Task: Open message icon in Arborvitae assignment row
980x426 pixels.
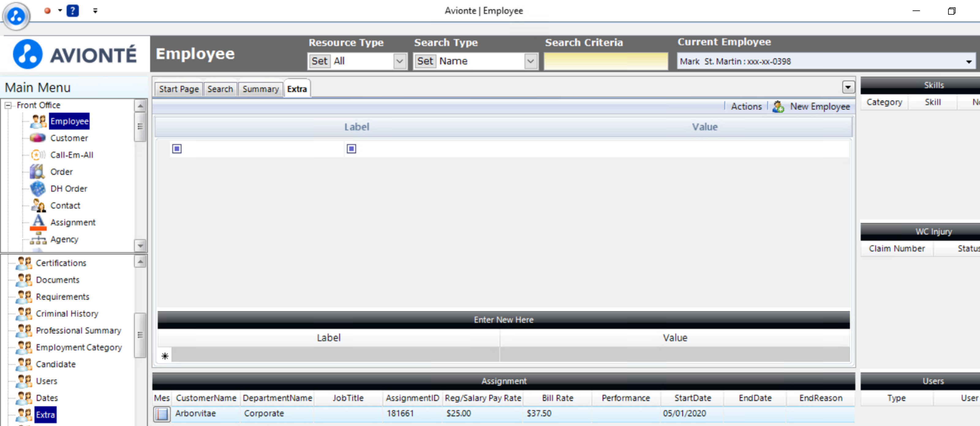Action: [162, 413]
